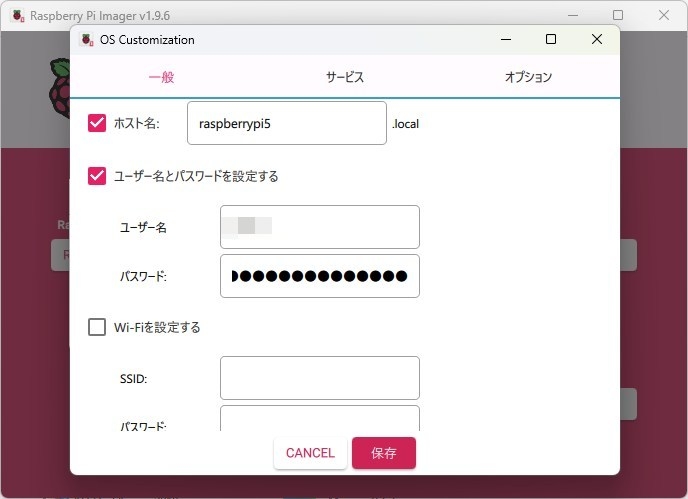Minimize the OS Customization dialog
This screenshot has height=499, width=688.
[x=504, y=40]
